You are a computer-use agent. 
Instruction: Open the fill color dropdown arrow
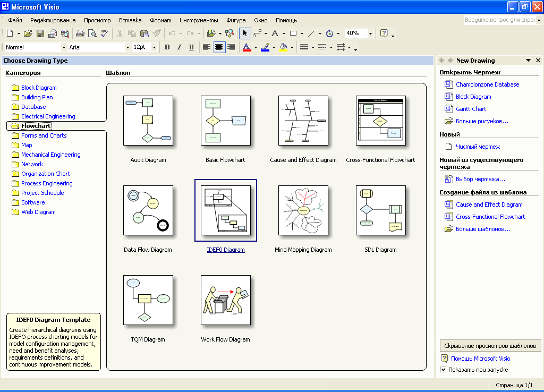pyautogui.click(x=292, y=47)
